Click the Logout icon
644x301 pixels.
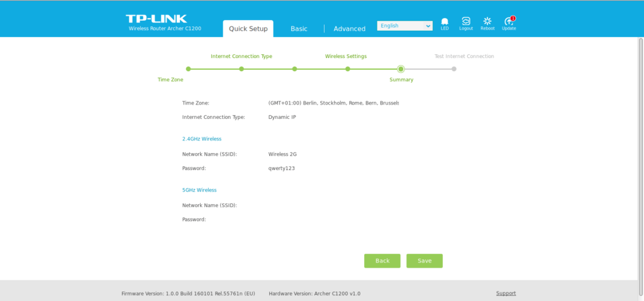(466, 22)
